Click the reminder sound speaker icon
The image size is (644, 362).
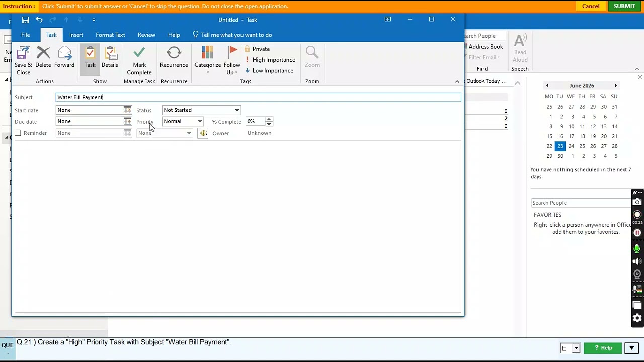click(x=203, y=133)
